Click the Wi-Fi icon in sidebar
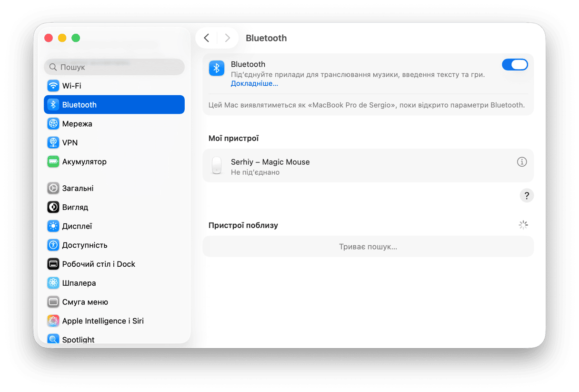579x392 pixels. (53, 86)
